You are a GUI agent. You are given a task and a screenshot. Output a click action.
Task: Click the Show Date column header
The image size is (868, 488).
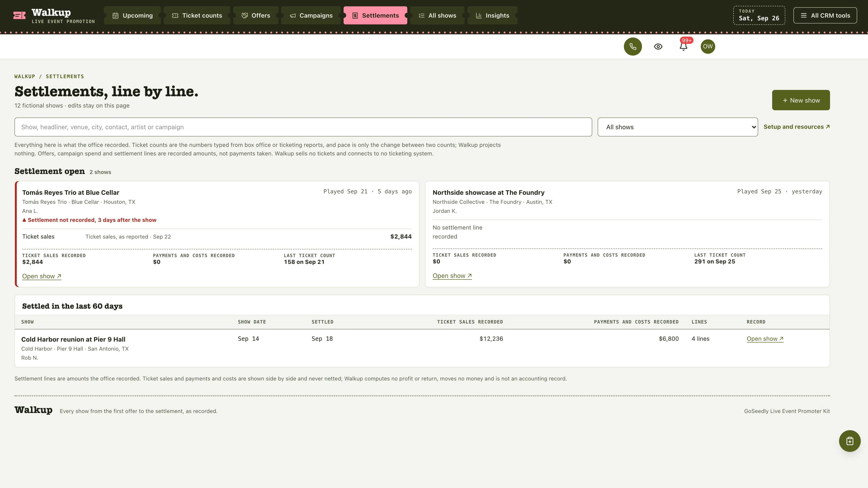(x=252, y=322)
